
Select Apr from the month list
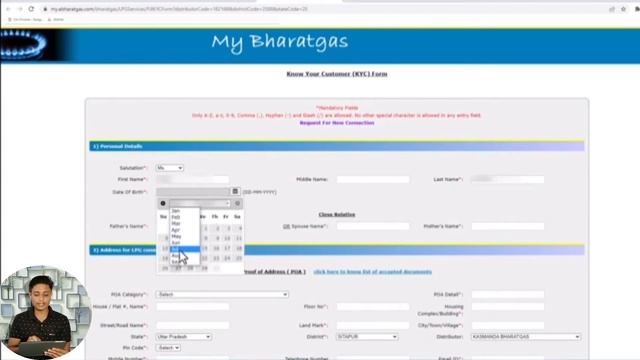176,230
